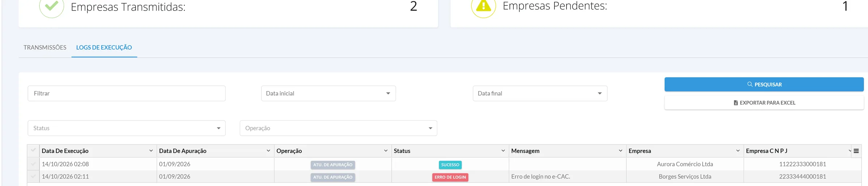Screen dimensions: 868x186
Task: Open Data De Apuração column menu chevron
Action: click(x=268, y=151)
